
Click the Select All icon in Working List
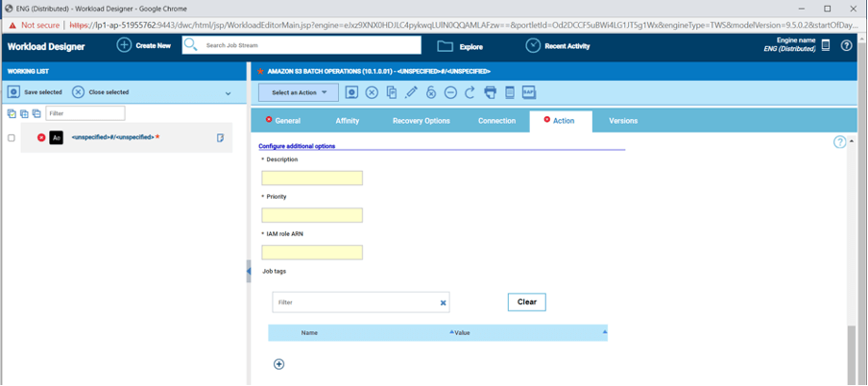coord(12,113)
